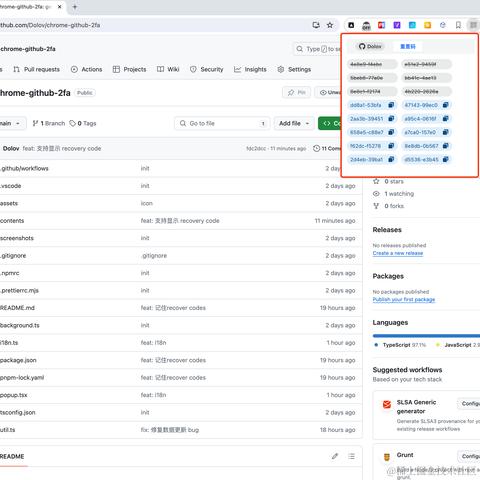Expand the Add file dropdown
Image resolution: width=480 pixels, height=480 pixels.
(294, 123)
